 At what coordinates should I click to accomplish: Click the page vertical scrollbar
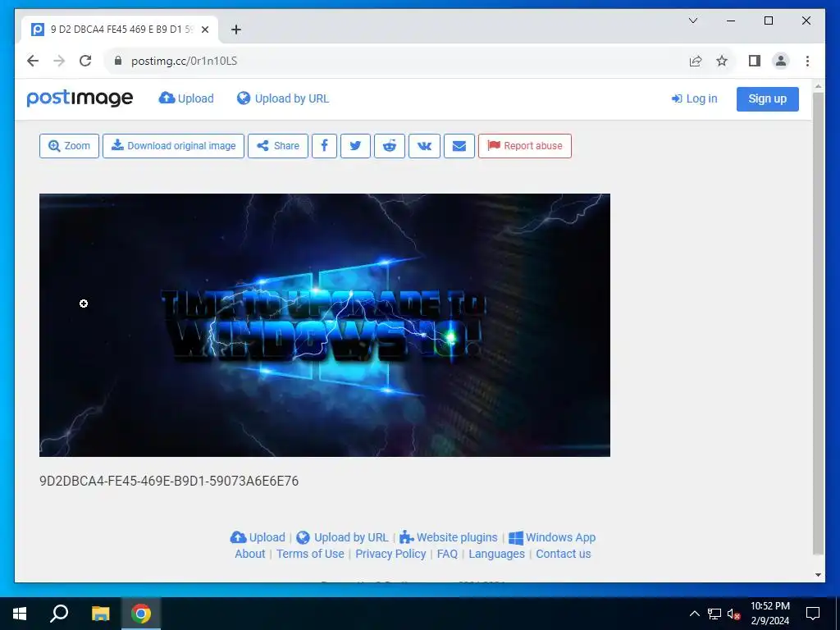[x=818, y=323]
